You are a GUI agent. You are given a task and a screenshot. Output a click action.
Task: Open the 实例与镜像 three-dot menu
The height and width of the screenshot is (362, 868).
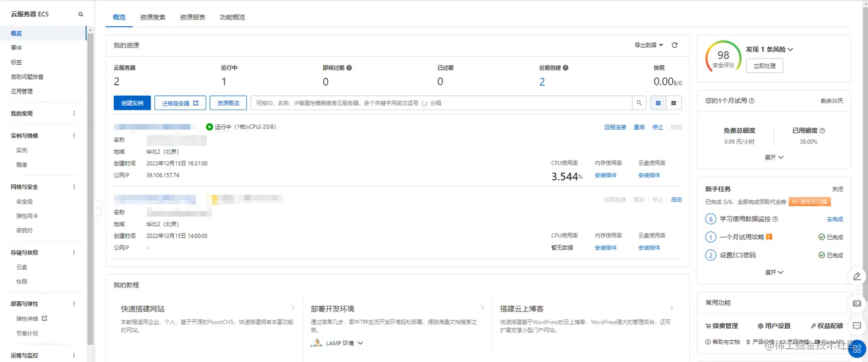pyautogui.click(x=73, y=136)
